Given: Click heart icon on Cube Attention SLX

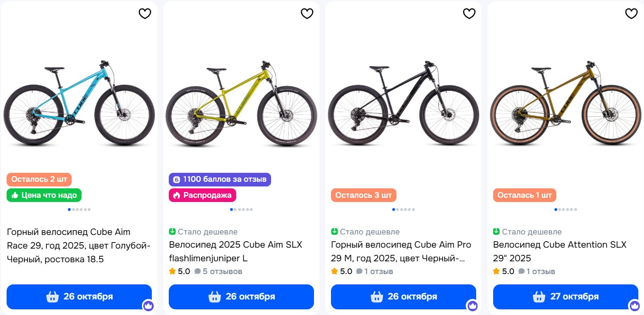Looking at the screenshot, I should tap(631, 14).
